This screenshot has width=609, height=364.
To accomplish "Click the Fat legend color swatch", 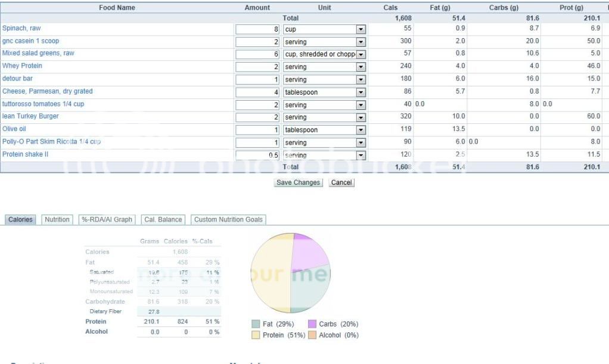I will point(256,325).
